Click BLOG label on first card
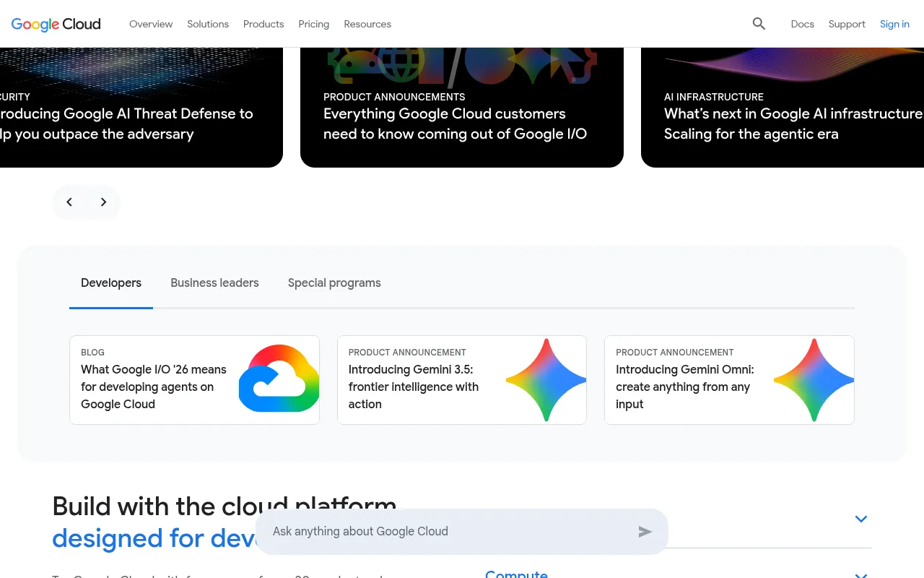Screen dimensions: 924x578 pyautogui.click(x=92, y=353)
